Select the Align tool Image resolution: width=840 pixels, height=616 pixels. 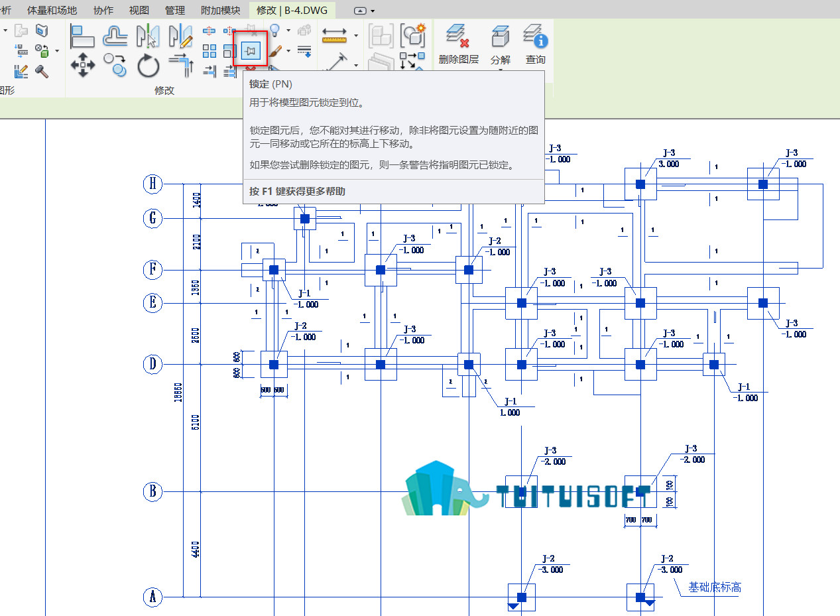[82, 36]
